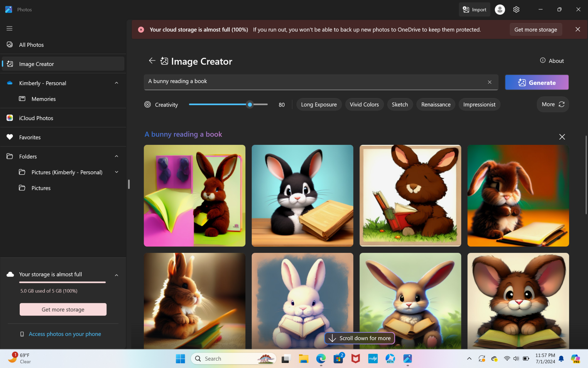588x368 pixels.
Task: Click Access photos on your phone link
Action: coord(65,334)
